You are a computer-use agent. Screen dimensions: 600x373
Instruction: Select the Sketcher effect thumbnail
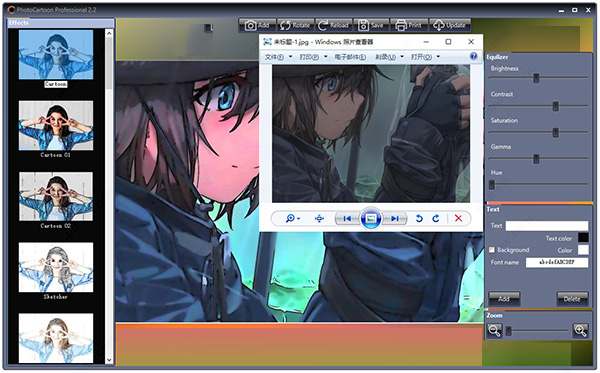tap(56, 267)
